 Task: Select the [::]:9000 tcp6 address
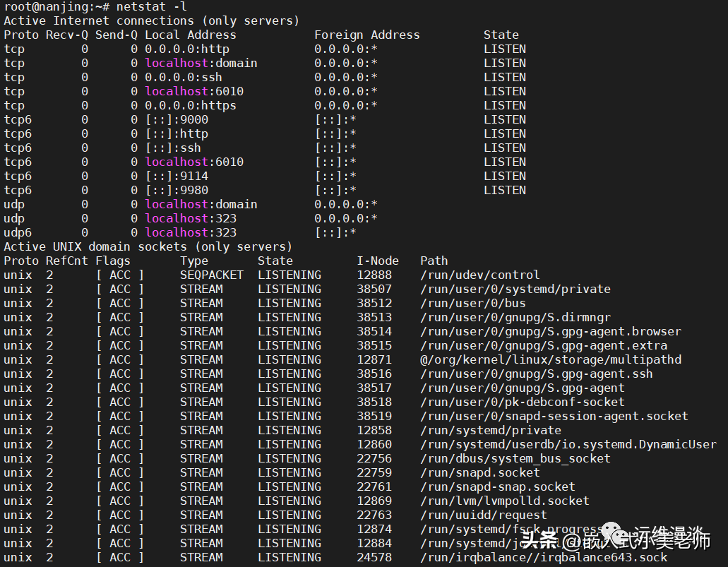[177, 119]
